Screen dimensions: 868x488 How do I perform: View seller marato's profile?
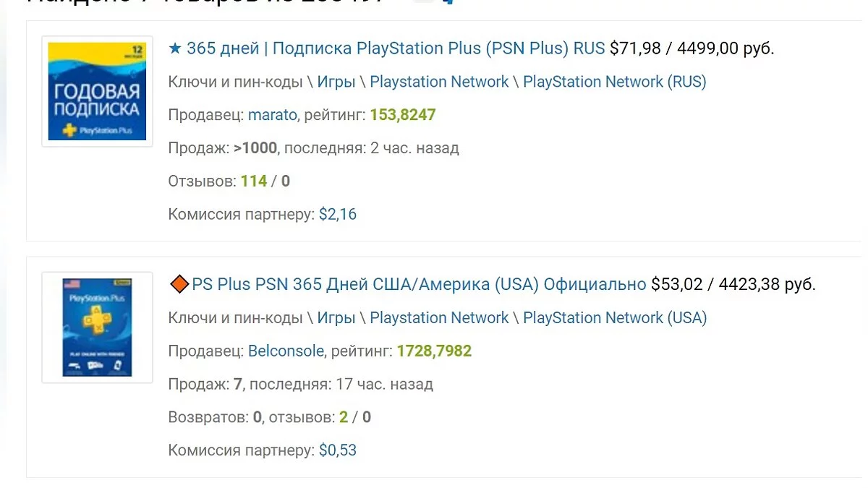[x=272, y=115]
